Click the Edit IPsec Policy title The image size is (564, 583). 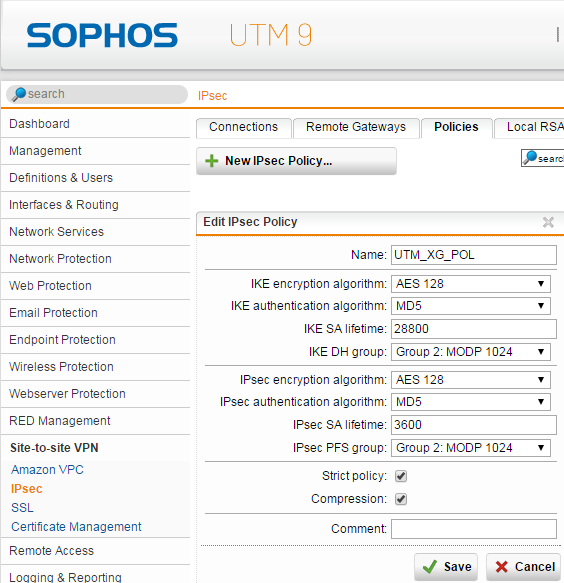[x=250, y=222]
